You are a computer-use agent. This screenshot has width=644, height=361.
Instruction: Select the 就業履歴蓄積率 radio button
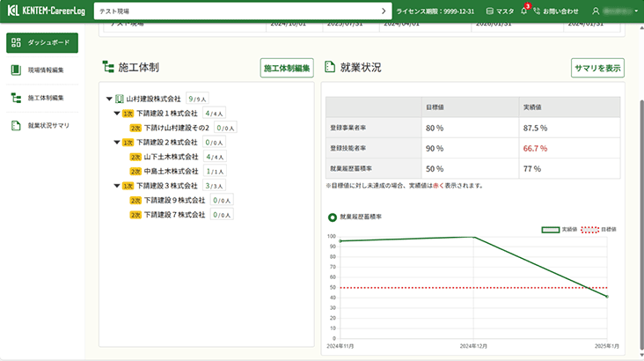click(332, 217)
